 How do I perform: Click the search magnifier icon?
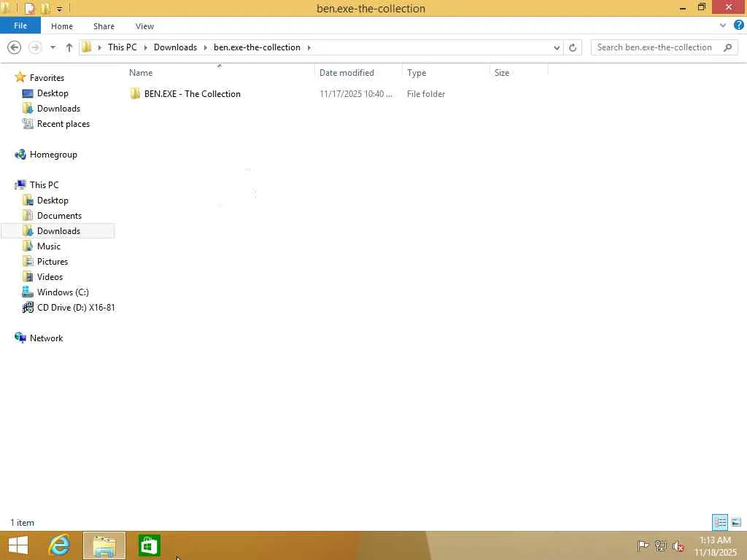tap(727, 47)
